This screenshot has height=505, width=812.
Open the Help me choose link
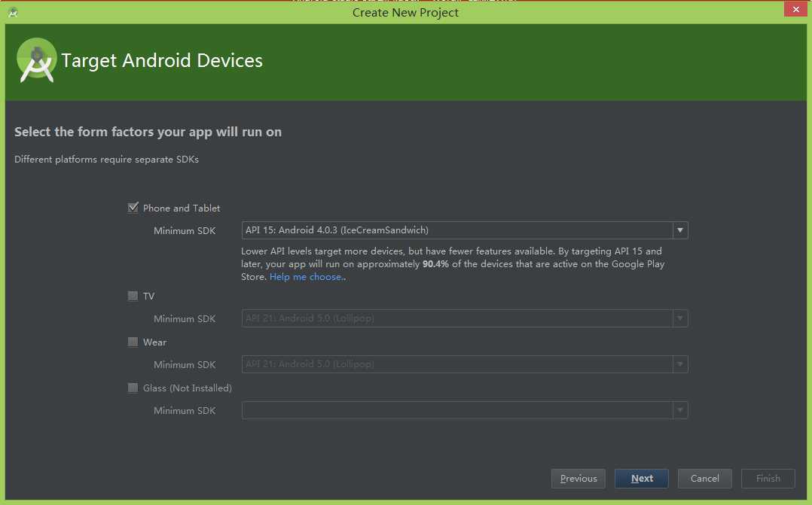[306, 277]
